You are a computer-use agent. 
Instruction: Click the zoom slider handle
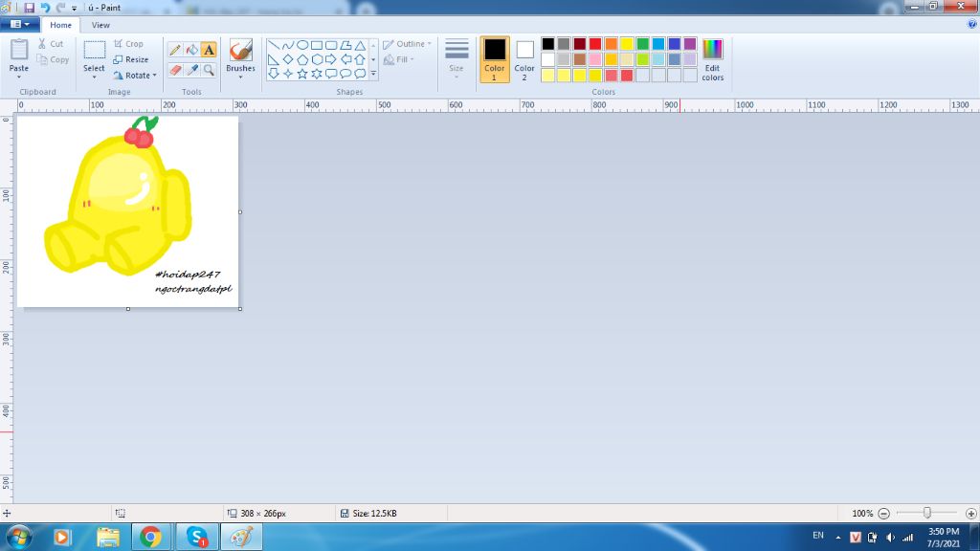click(x=927, y=513)
